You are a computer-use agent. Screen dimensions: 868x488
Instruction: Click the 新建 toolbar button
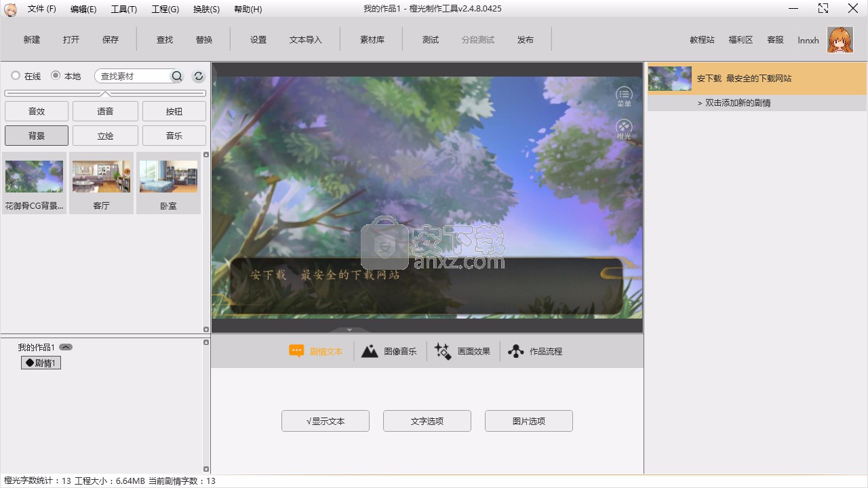(x=32, y=40)
